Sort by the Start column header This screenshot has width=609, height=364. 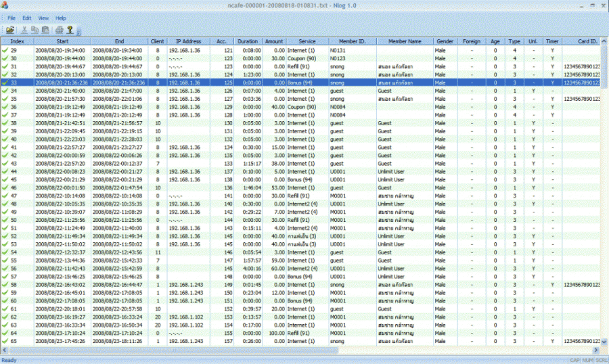pos(62,41)
